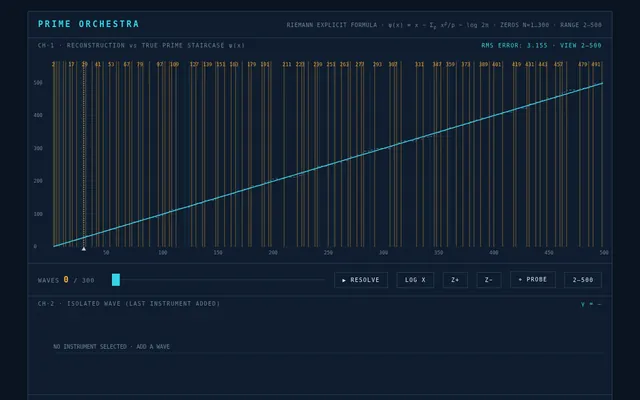640x400 pixels.
Task: Click the ZEROS N=1…300 header text
Action: pos(524,25)
